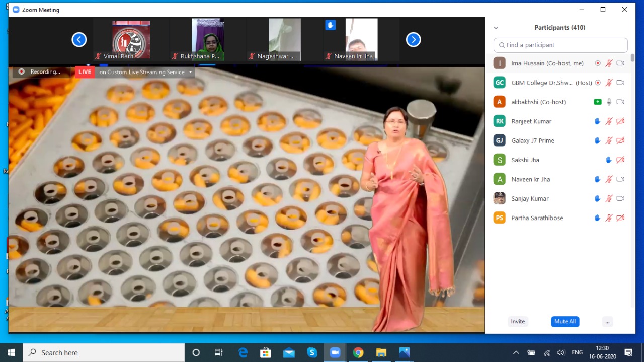Show hidden system tray icons

point(516,352)
